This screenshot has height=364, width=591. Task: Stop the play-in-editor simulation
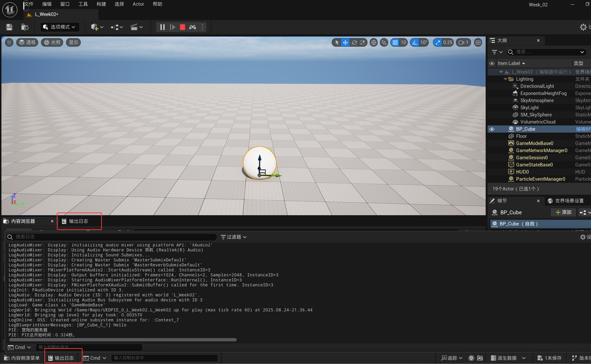(182, 27)
